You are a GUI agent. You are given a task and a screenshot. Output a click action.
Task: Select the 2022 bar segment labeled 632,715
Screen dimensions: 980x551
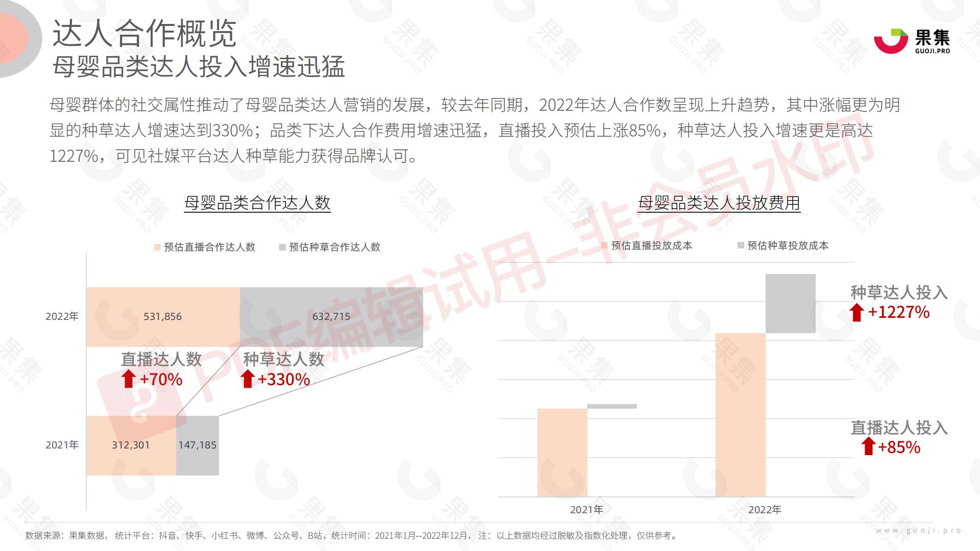pyautogui.click(x=331, y=317)
